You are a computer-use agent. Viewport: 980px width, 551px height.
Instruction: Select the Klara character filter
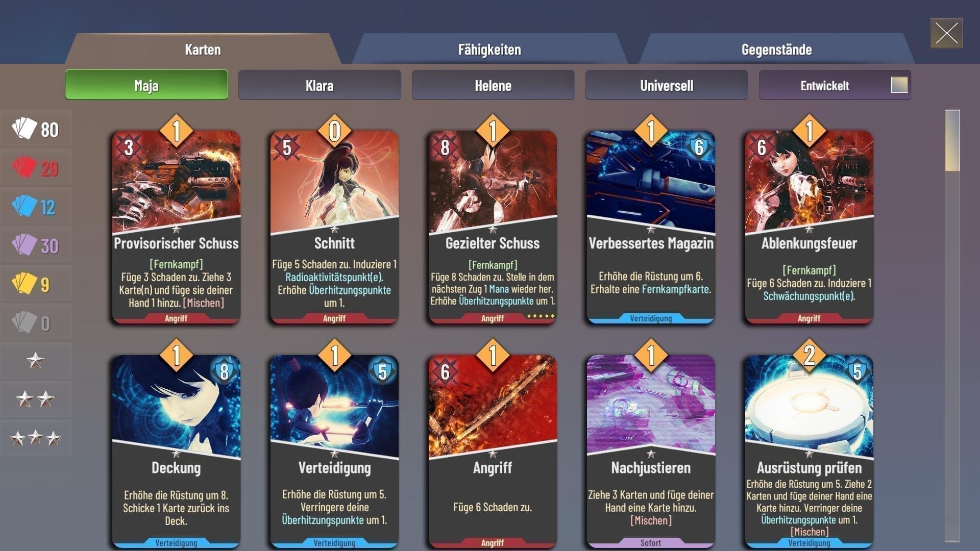(320, 85)
